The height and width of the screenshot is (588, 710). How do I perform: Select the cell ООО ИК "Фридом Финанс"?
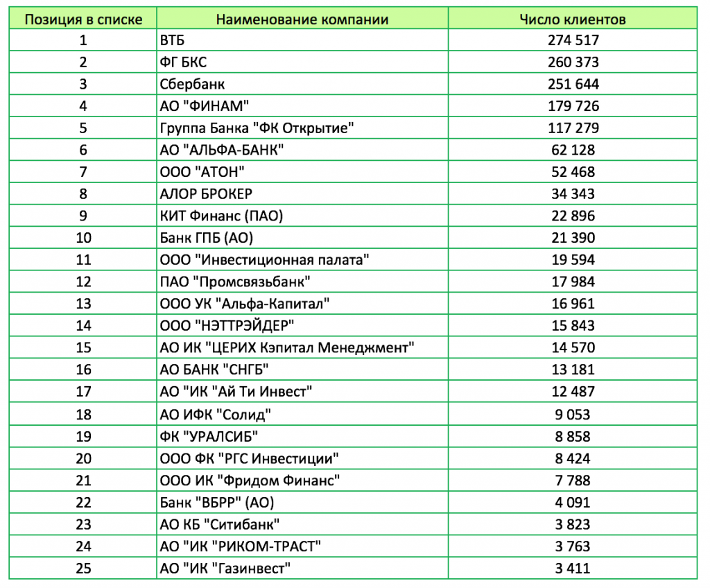pos(302,481)
